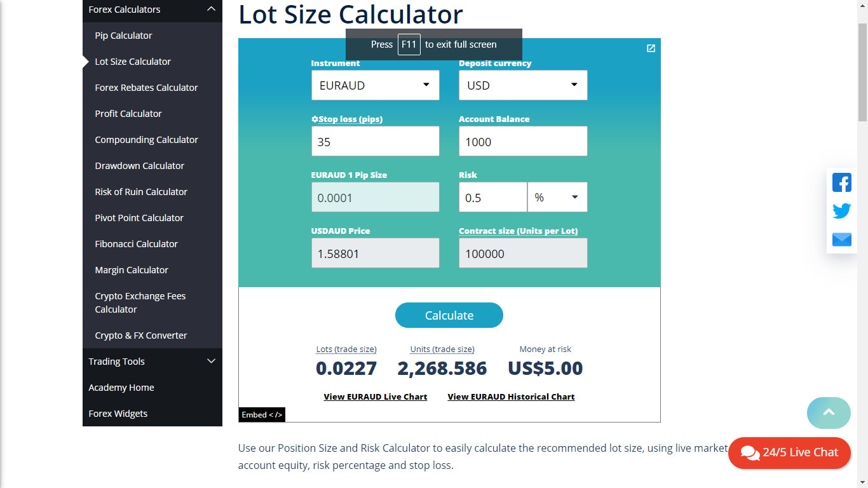The image size is (868, 488).
Task: Click the Account Balance input field
Action: [523, 142]
